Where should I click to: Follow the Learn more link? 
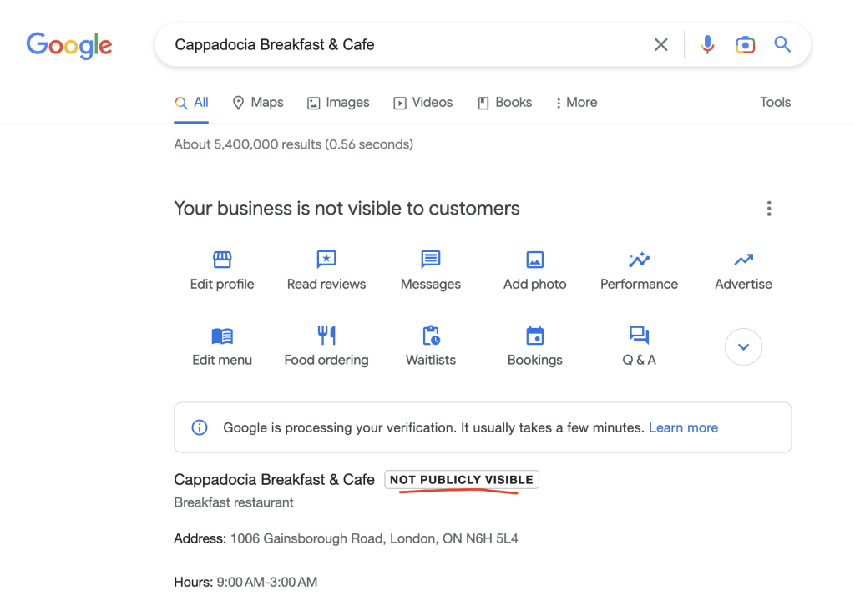683,427
